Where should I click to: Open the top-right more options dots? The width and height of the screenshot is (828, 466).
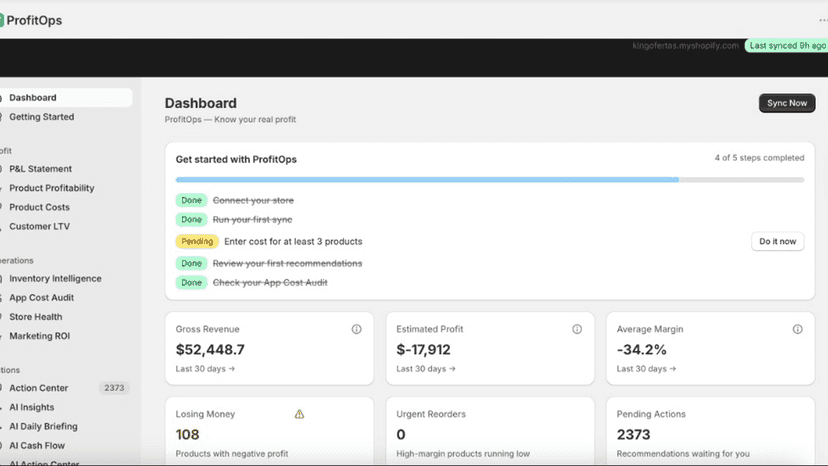[x=823, y=20]
